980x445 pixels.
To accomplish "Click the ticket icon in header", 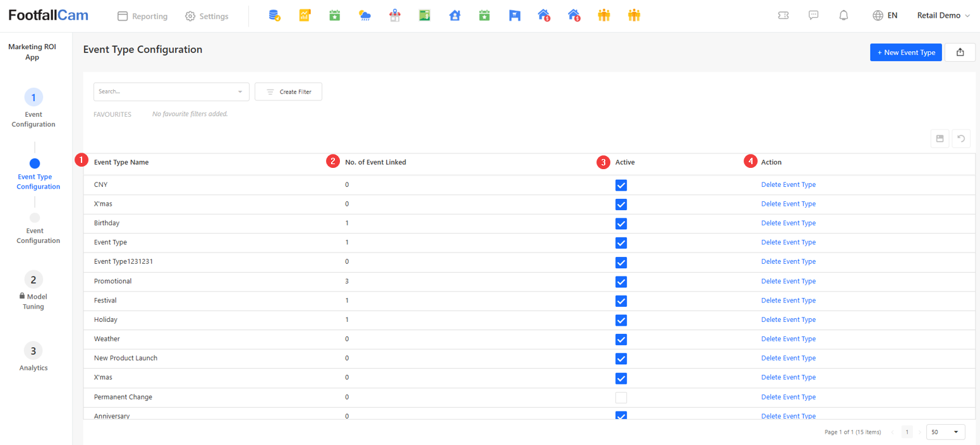I will [783, 16].
